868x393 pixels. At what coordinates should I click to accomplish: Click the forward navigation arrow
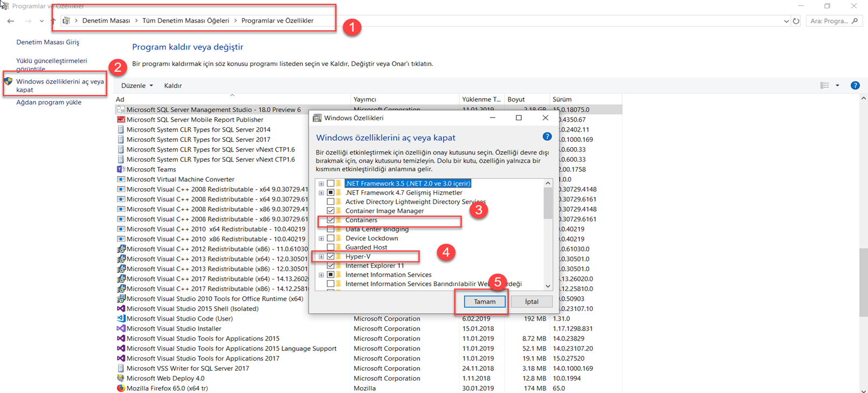click(x=28, y=21)
